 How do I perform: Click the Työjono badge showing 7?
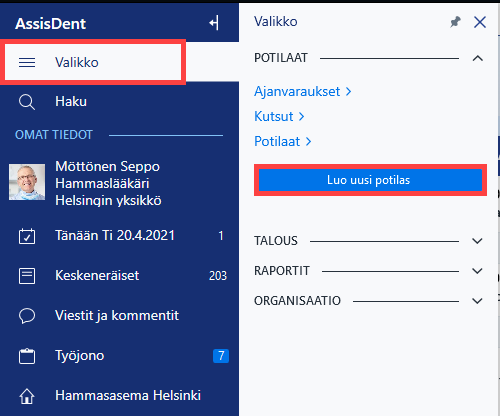[x=221, y=356]
